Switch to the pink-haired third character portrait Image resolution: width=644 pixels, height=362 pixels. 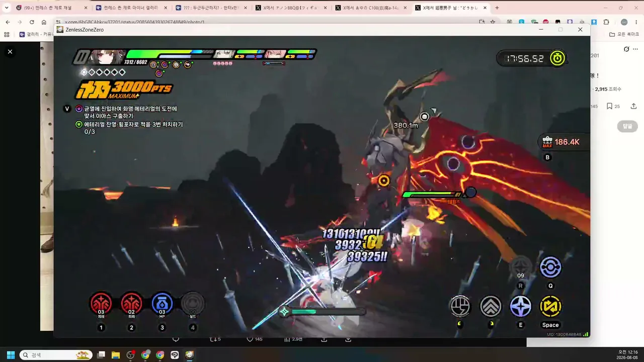275,54
